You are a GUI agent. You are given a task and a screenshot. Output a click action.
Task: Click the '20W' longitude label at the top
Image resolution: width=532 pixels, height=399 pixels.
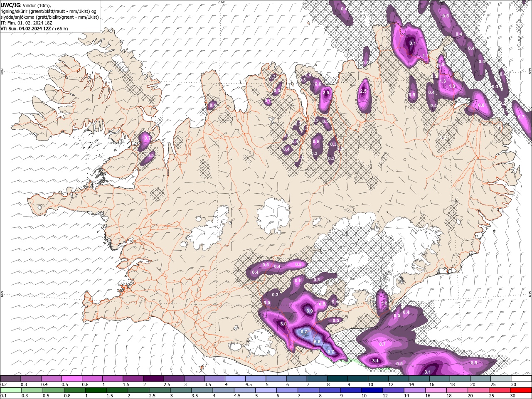[x=221, y=2]
